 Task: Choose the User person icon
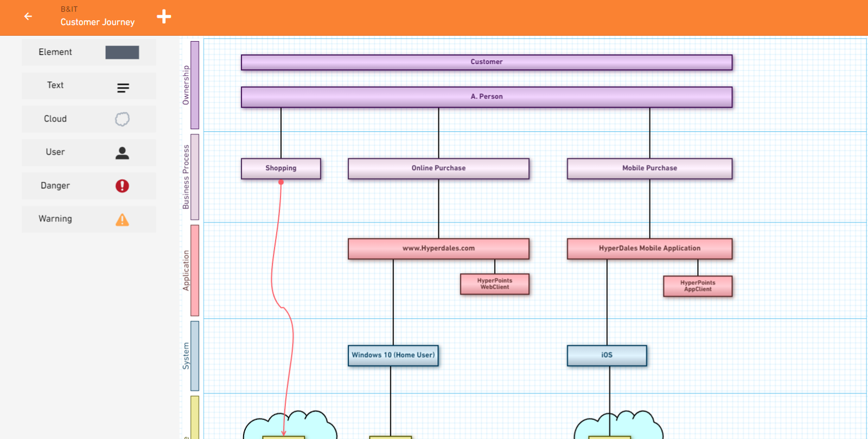(122, 153)
